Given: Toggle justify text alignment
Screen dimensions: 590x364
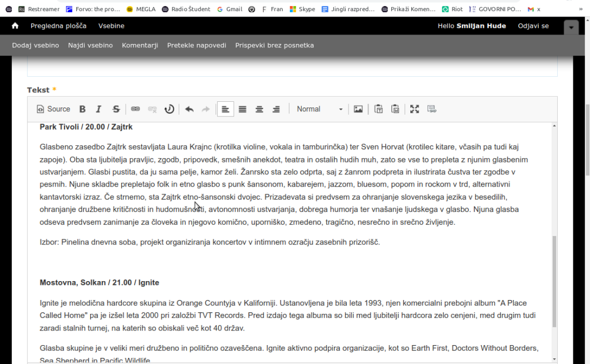Looking at the screenshot, I should (243, 109).
